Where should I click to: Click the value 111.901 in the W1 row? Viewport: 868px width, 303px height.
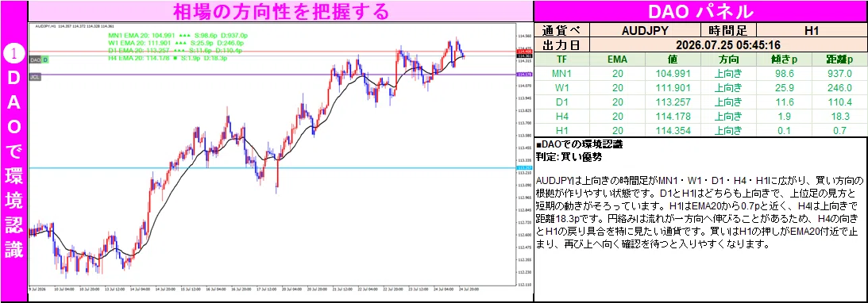pos(673,88)
